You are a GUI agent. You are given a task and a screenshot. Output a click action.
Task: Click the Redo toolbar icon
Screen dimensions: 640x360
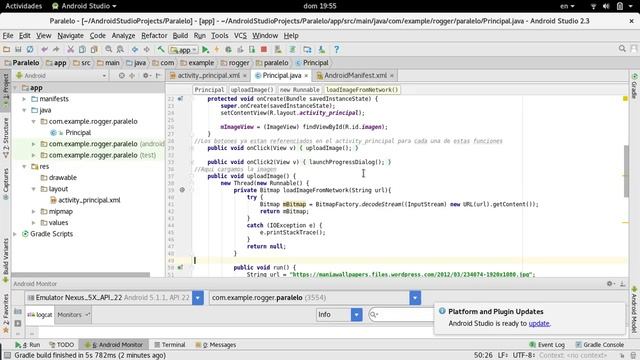(56, 49)
